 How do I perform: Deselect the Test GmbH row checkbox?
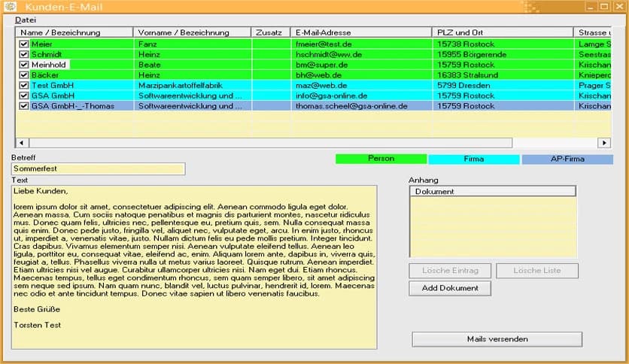coord(24,86)
